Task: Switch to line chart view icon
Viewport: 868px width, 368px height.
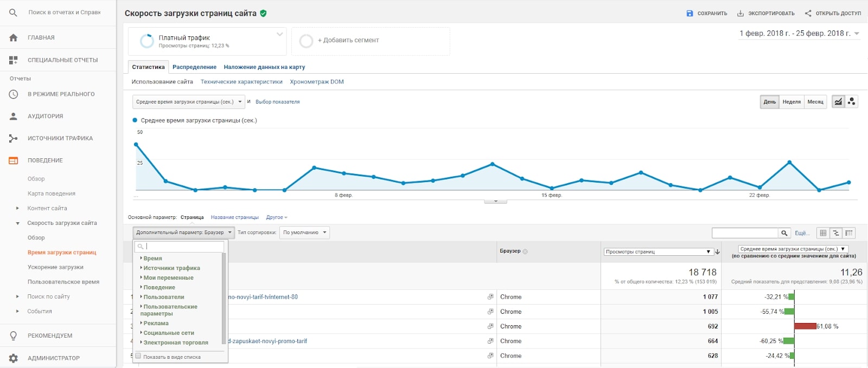Action: click(839, 101)
